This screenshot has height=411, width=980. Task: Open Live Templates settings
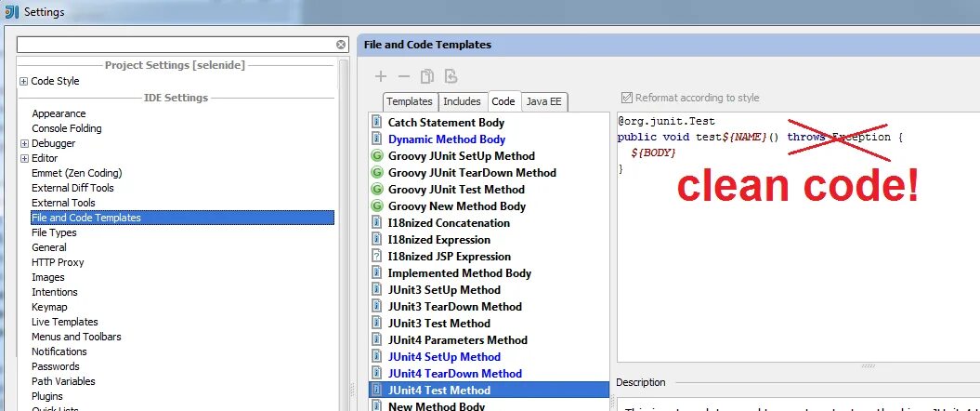(x=65, y=322)
